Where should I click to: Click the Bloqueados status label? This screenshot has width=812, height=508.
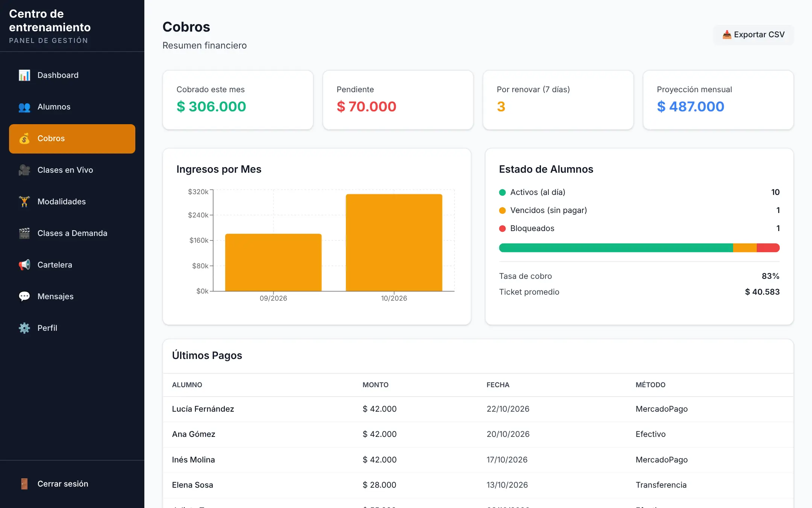click(x=532, y=228)
